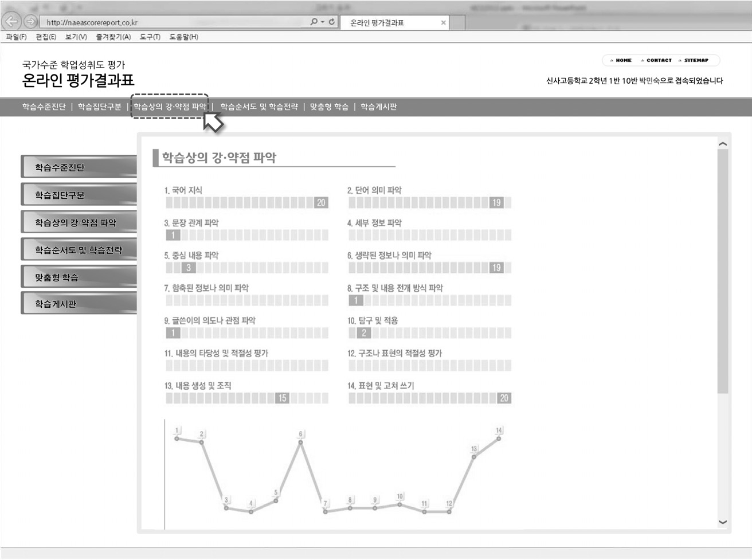Click the browser forward arrow button
Image resolution: width=752 pixels, height=560 pixels.
(30, 22)
